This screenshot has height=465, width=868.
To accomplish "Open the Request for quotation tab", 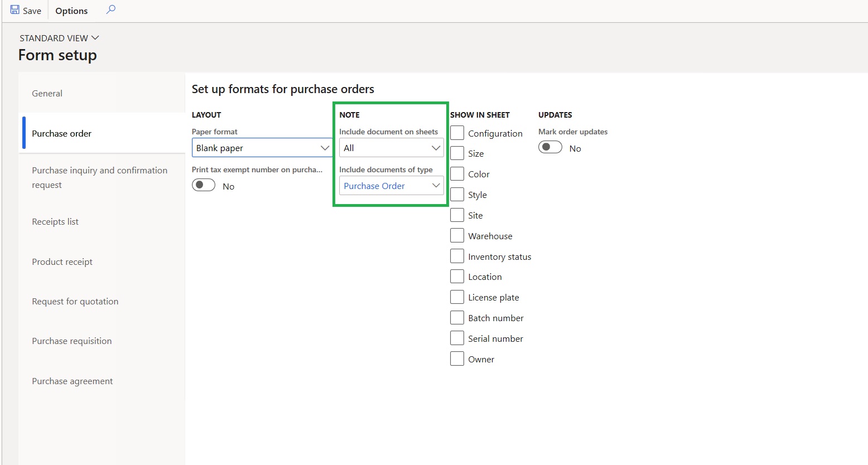I will pyautogui.click(x=75, y=301).
